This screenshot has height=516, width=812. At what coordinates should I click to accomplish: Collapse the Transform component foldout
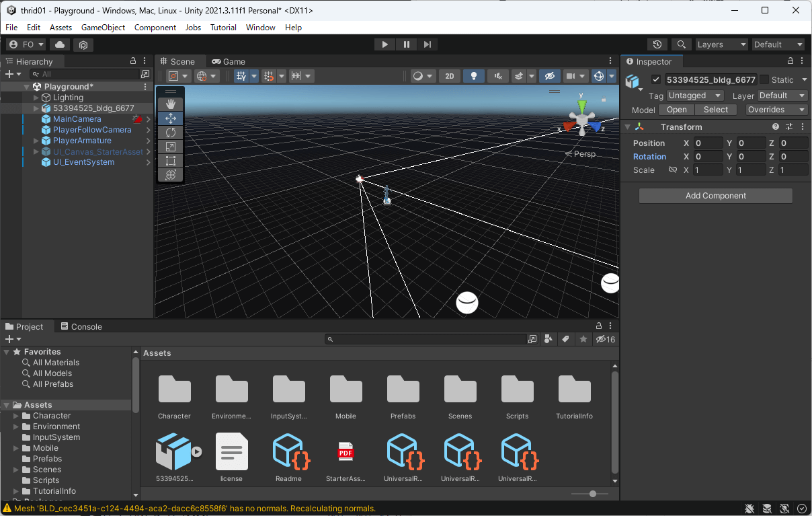click(x=627, y=126)
